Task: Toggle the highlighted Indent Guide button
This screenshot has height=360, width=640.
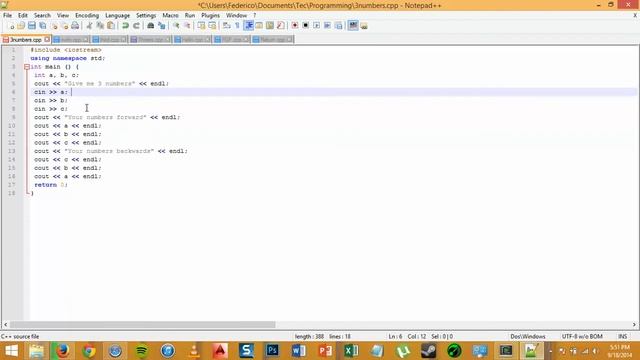Action: coord(249,26)
